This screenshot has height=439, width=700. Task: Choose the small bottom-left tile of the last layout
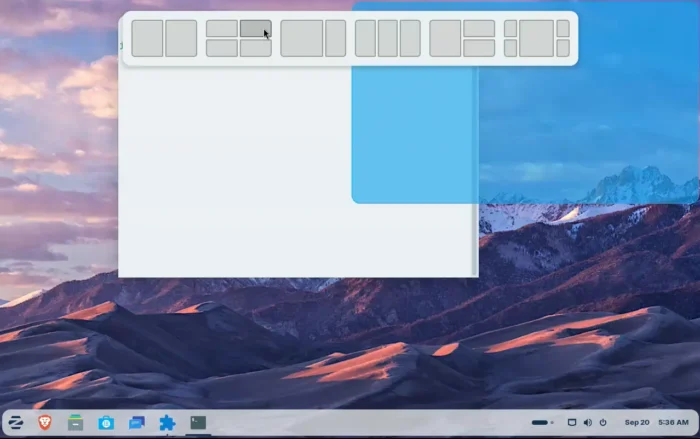click(x=510, y=48)
